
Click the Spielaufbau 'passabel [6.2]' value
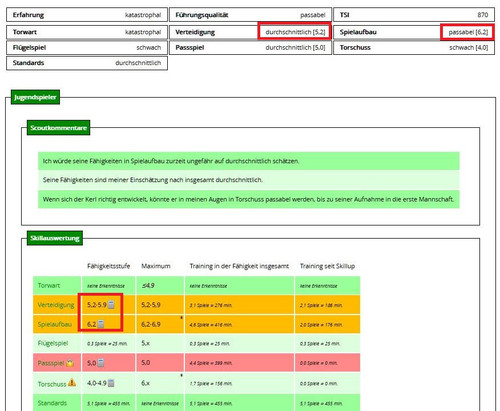(x=468, y=32)
